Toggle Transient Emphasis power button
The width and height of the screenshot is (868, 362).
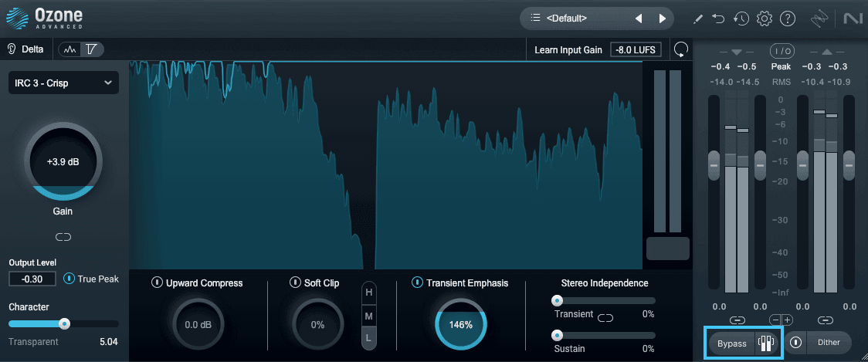(x=417, y=282)
